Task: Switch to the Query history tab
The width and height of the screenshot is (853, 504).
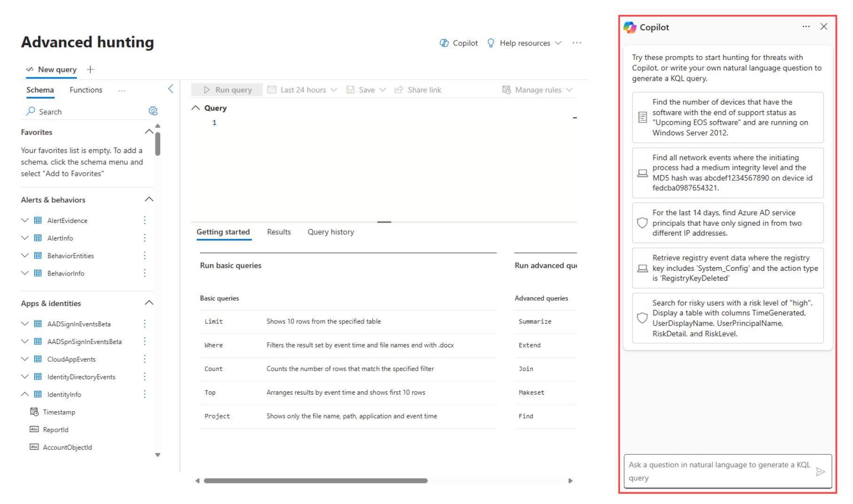Action: pyautogui.click(x=330, y=232)
